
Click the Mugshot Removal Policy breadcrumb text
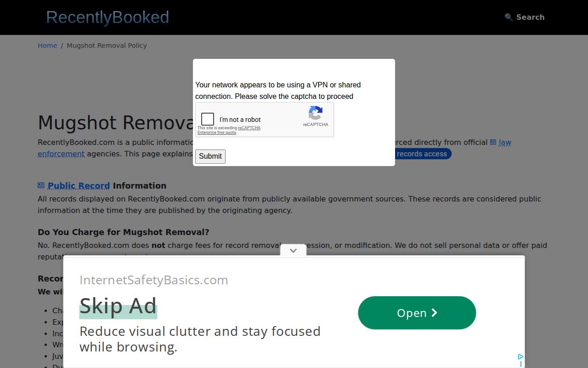pyautogui.click(x=107, y=46)
